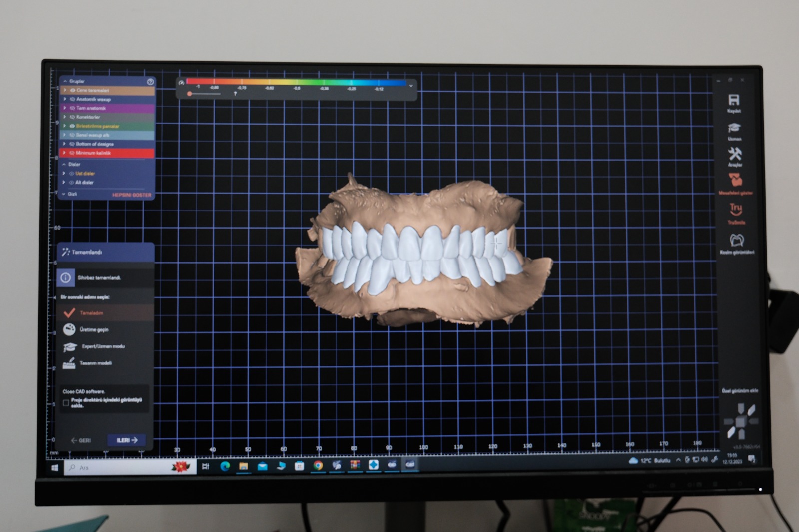Screen dimensions: 799x532
Task: Toggle visibility of Anatomik waxup group
Action: (x=72, y=99)
